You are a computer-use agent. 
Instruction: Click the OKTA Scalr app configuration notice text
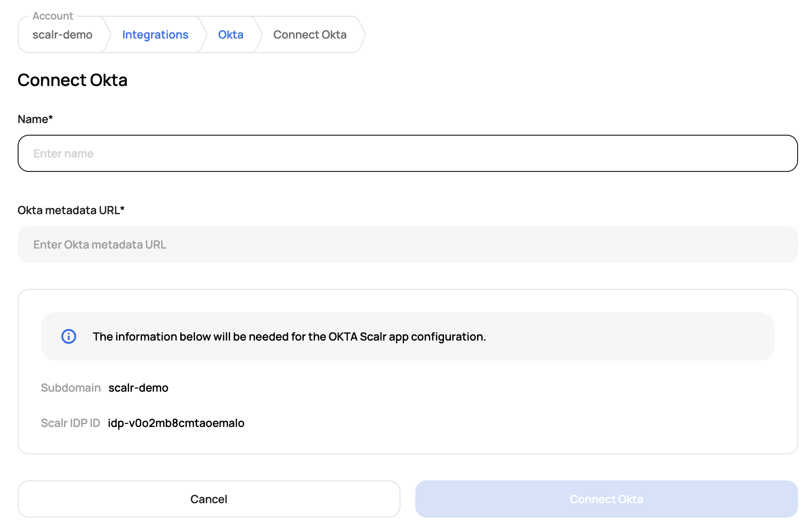289,336
